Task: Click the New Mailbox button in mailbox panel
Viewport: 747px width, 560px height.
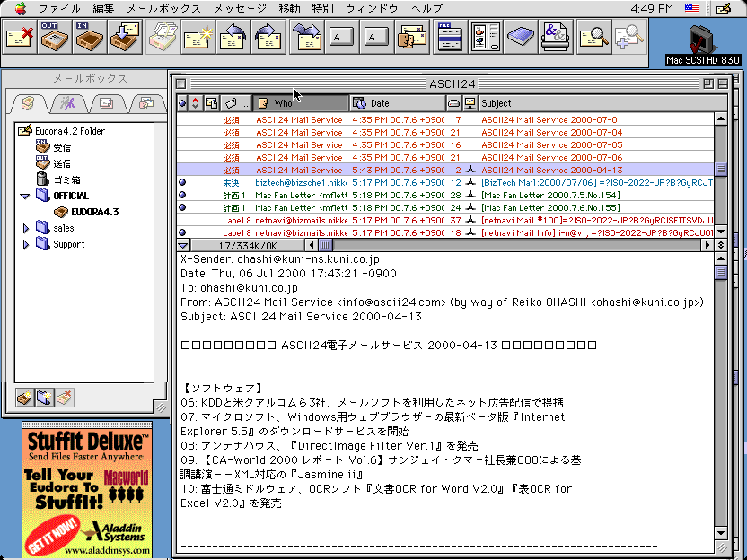Action: tap(25, 398)
